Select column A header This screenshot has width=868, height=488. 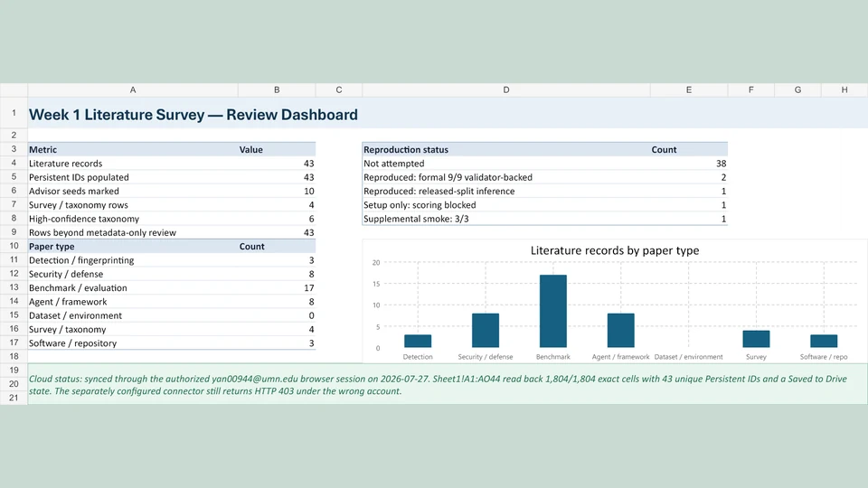click(133, 89)
